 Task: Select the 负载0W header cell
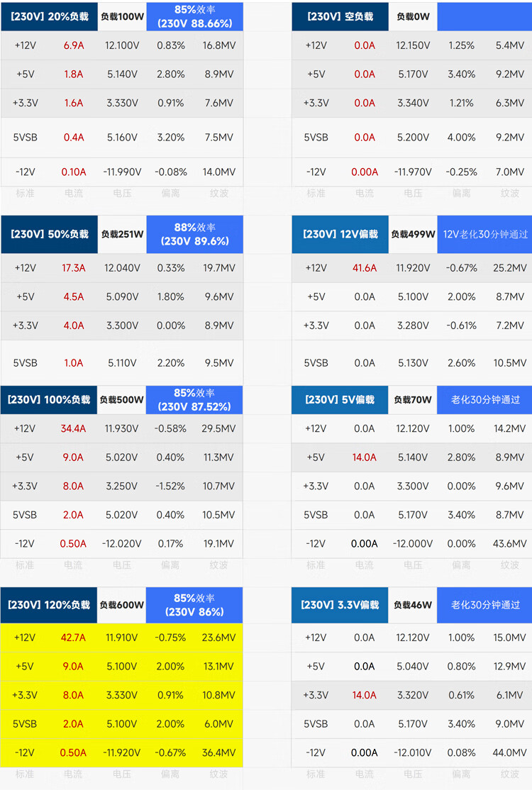(x=413, y=16)
